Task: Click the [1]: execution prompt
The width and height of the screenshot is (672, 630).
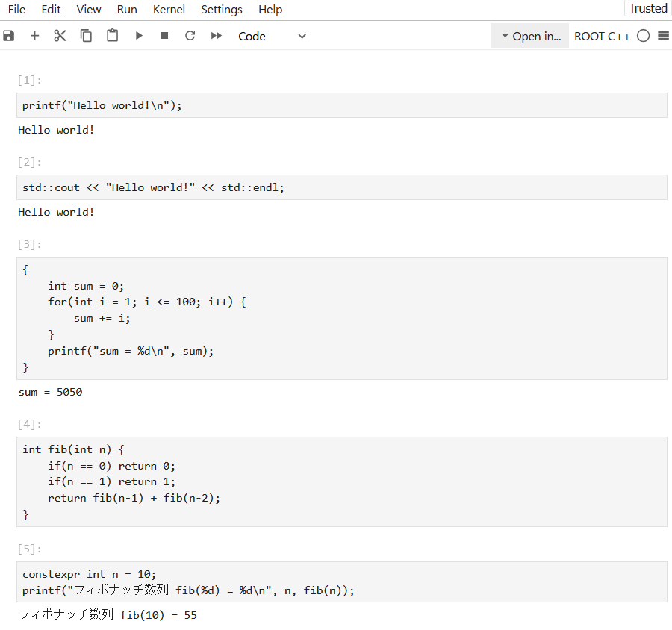Action: point(30,80)
